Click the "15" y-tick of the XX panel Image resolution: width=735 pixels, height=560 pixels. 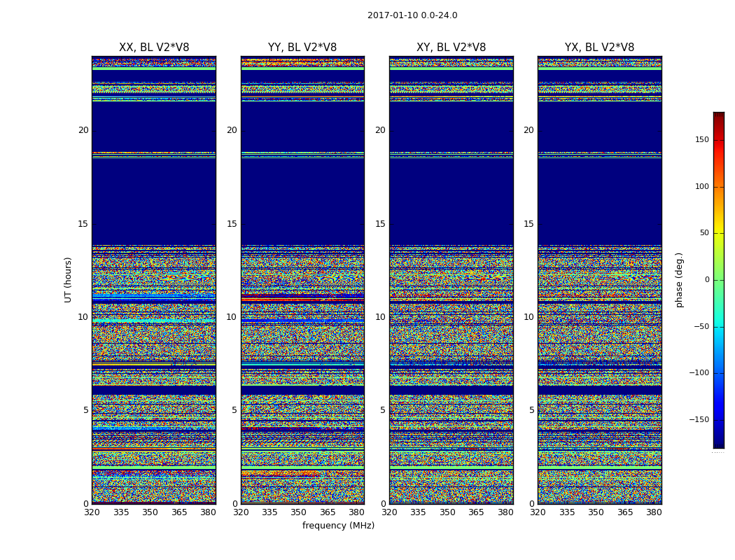(x=83, y=223)
